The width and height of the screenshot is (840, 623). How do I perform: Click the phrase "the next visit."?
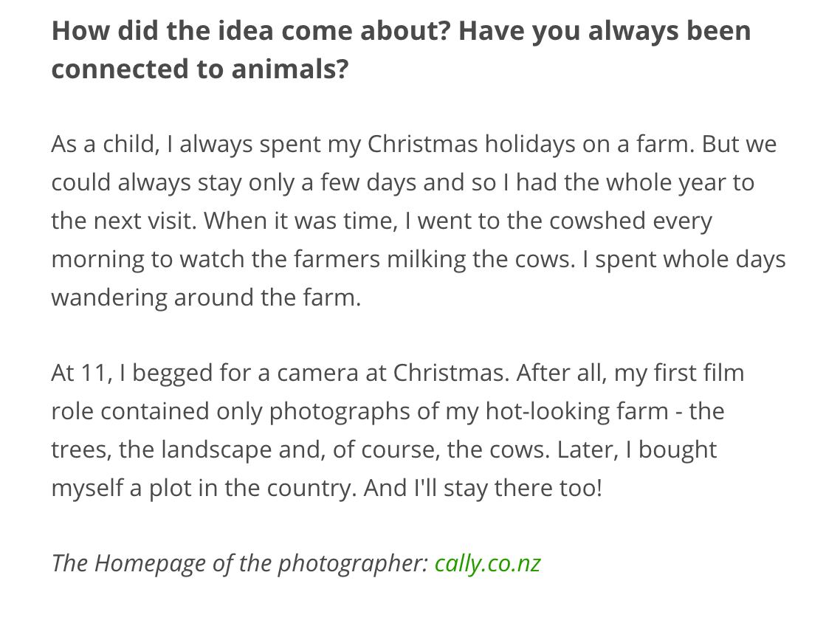click(x=124, y=221)
